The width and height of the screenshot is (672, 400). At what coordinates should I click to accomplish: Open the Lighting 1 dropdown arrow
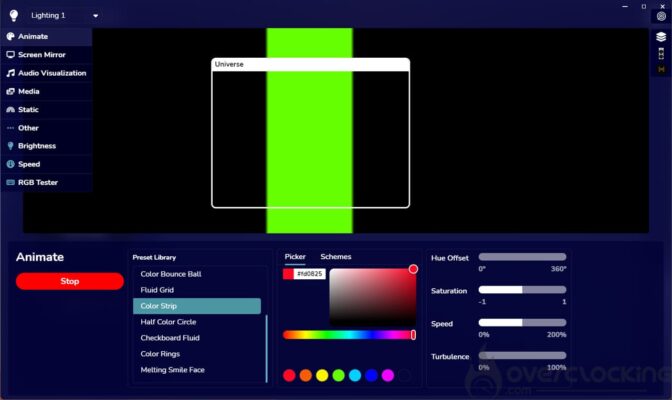click(95, 16)
